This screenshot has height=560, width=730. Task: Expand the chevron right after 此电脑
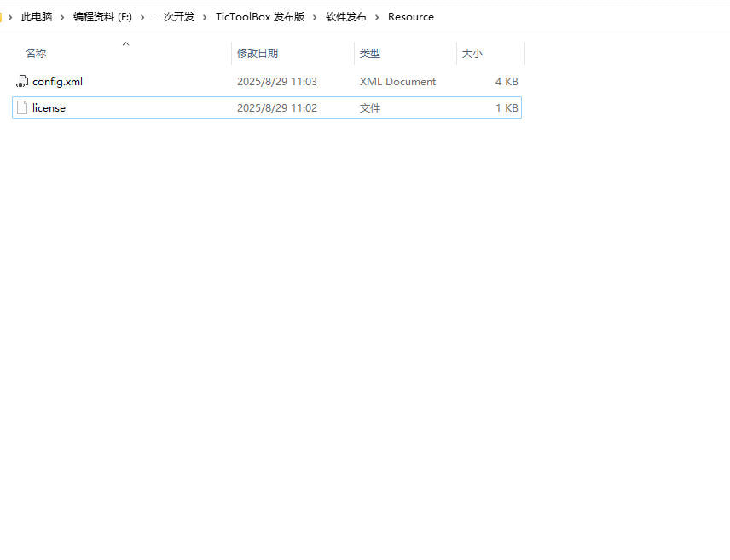tap(63, 17)
